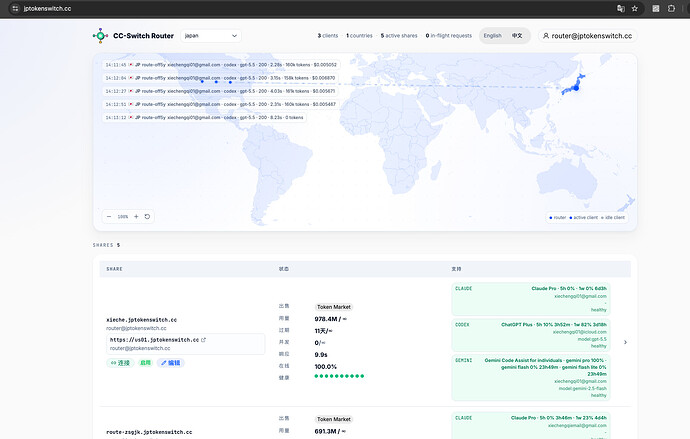This screenshot has width=690, height=439.
Task: Switch language to English
Action: pos(492,36)
